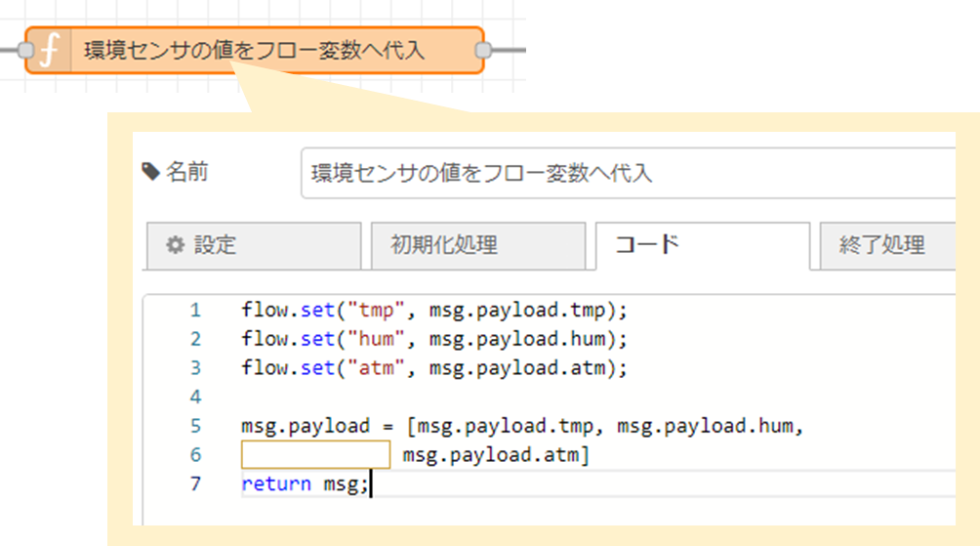Click the function node's input port

pos(25,50)
